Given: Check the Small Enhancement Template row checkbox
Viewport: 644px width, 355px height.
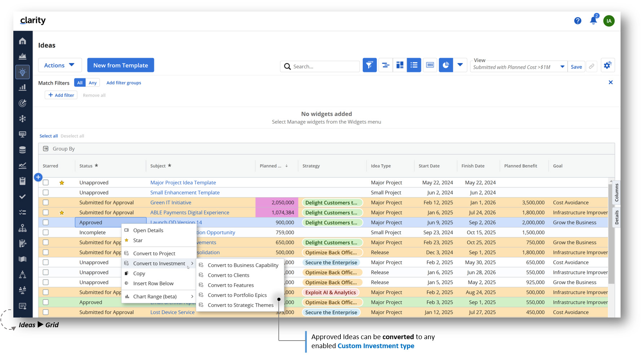Looking at the screenshot, I should [46, 193].
